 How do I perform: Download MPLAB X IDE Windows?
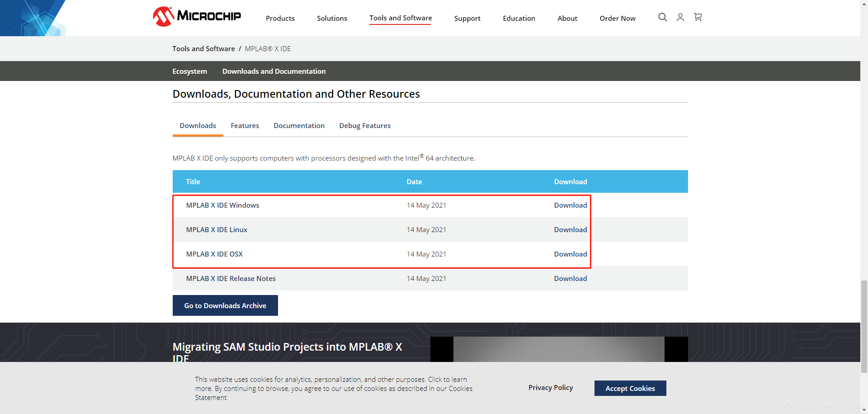click(571, 205)
